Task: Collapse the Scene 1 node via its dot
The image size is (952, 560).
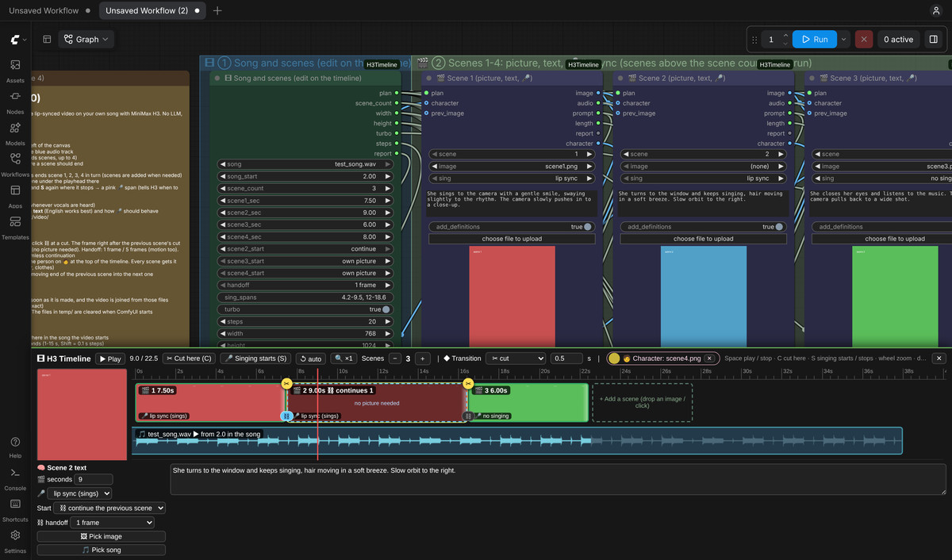Action: [428, 79]
